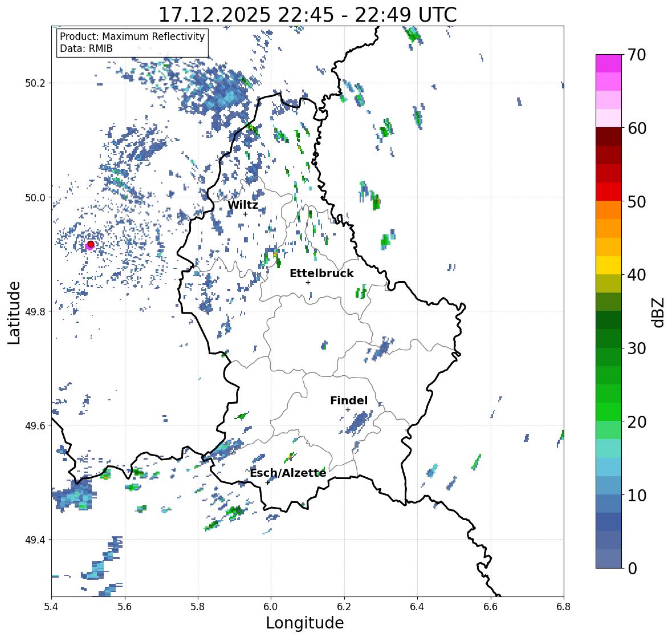Click the title timestamp 17.12.2025 22:45 - 22:49 UTC
This screenshot has height=637, width=672.
[308, 15]
